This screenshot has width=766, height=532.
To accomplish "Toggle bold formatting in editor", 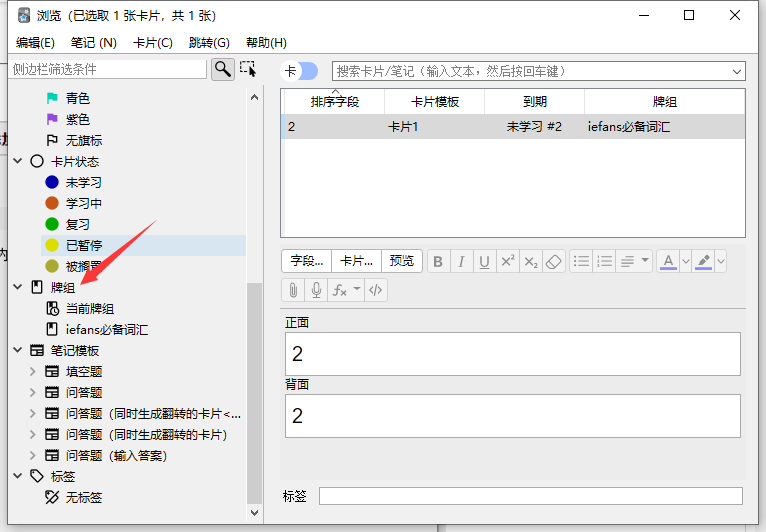I will point(437,261).
